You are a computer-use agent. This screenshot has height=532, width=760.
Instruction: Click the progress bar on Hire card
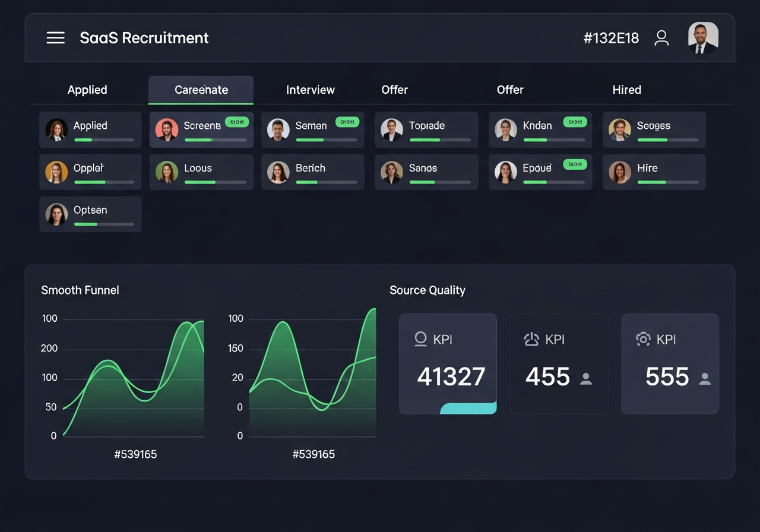[667, 182]
